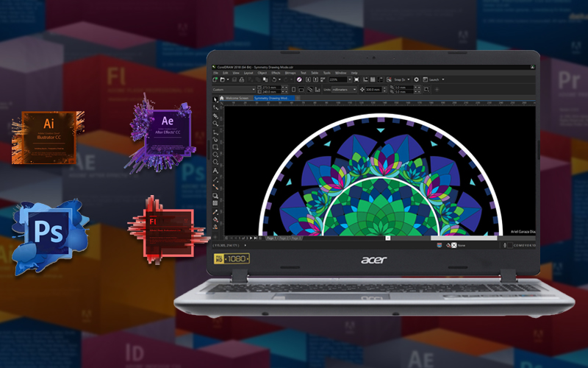The height and width of the screenshot is (368, 588).
Task: Click the Open file folder icon
Action: point(222,79)
